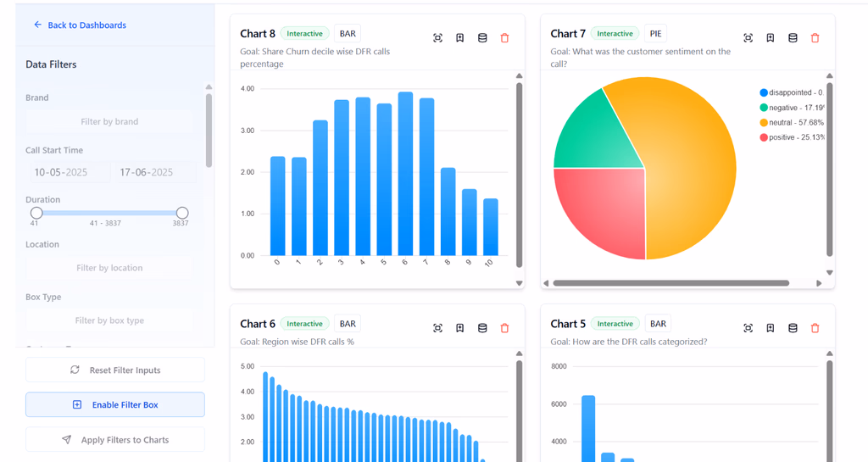Delete Chart 7 with red trash icon
Viewport: 868px width, 462px height.
pos(815,38)
